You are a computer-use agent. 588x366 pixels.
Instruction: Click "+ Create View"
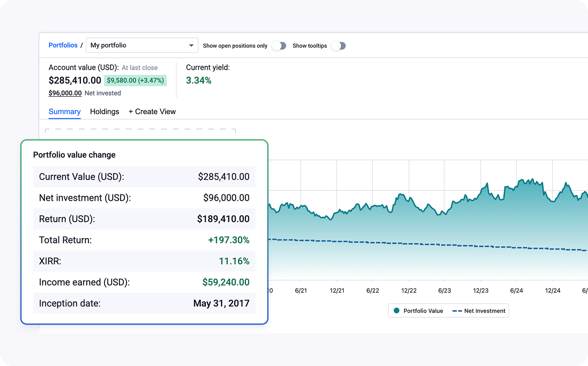point(152,112)
